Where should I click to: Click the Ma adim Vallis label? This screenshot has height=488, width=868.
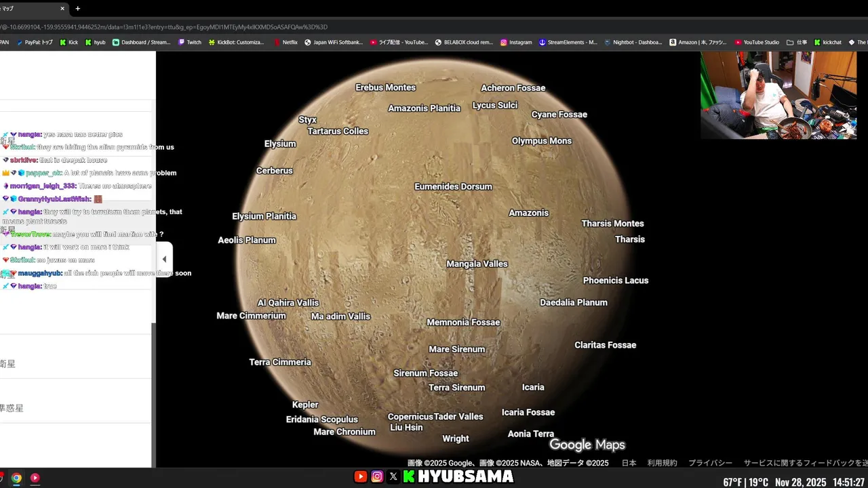pyautogui.click(x=340, y=317)
